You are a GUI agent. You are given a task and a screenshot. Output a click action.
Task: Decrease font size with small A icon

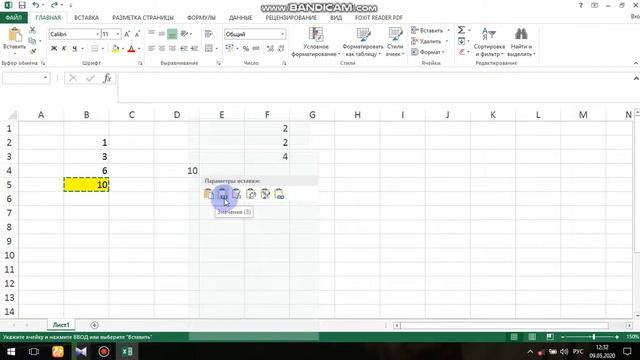(x=137, y=34)
